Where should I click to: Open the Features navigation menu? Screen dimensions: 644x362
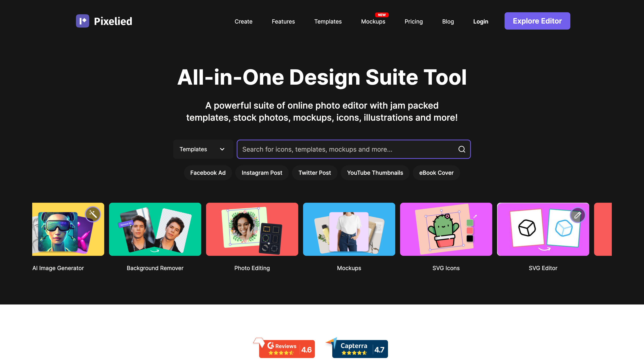coord(283,21)
